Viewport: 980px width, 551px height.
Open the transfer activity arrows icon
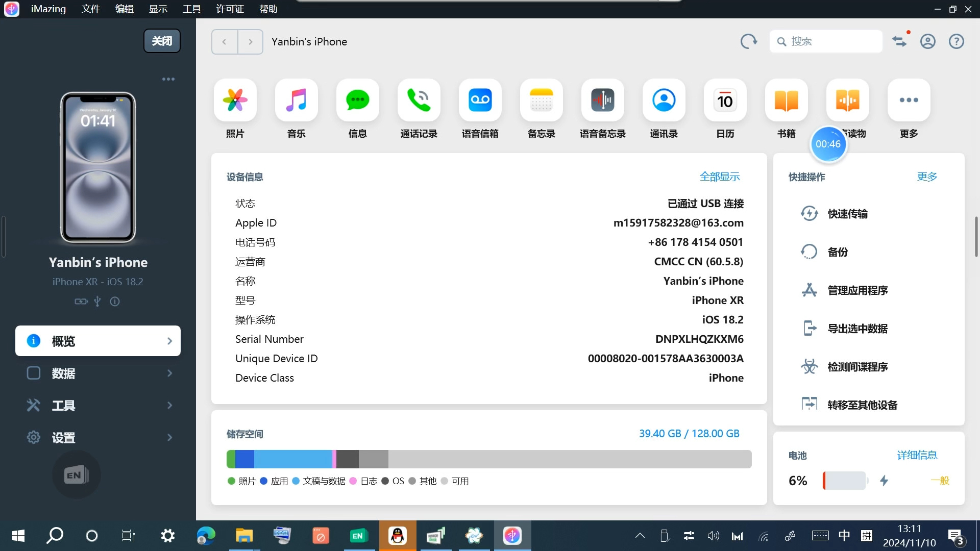point(899,41)
